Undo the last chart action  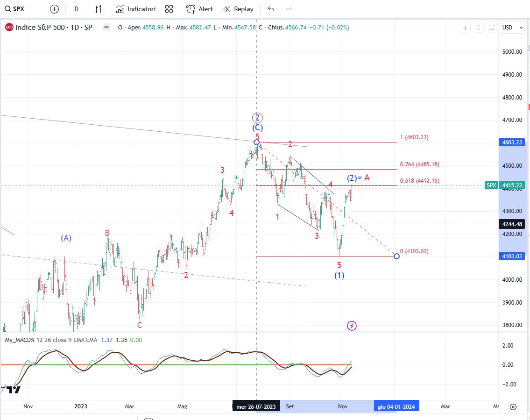pos(271,9)
